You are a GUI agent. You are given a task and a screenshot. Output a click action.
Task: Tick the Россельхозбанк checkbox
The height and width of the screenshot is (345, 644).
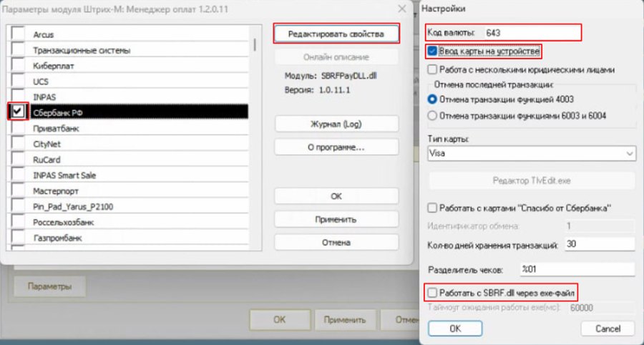click(x=18, y=222)
